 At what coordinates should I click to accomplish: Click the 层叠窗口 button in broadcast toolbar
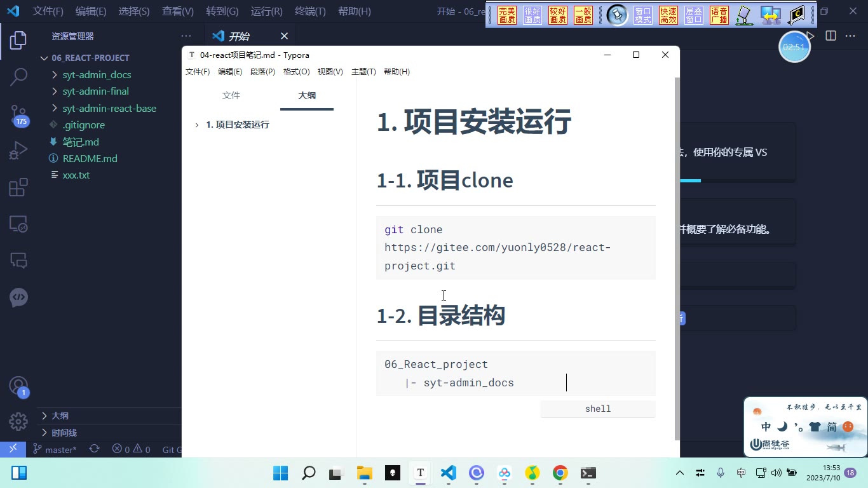(694, 15)
